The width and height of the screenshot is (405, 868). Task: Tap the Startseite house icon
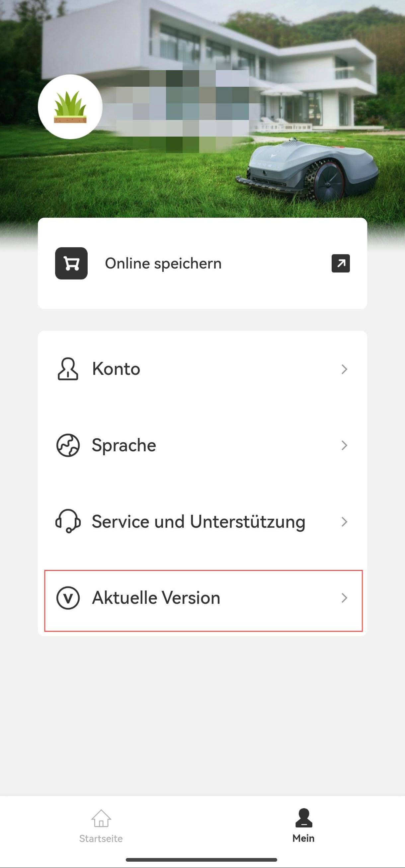(x=101, y=818)
